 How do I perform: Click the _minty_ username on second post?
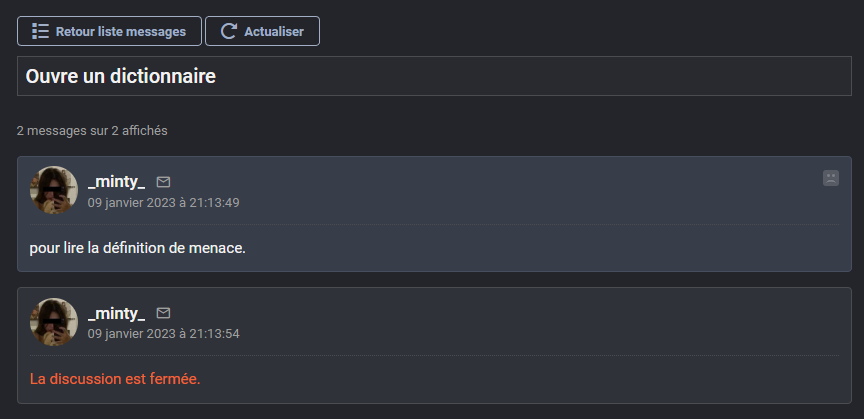click(116, 313)
